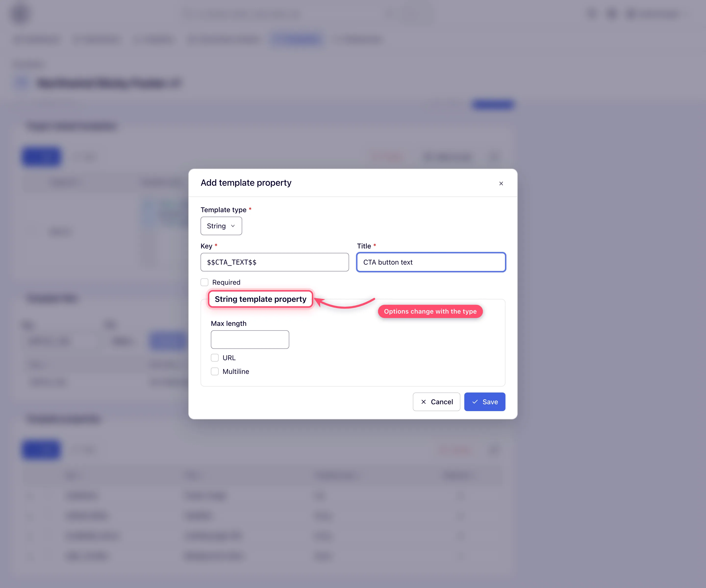The height and width of the screenshot is (588, 706).
Task: Cancel adding the template property
Action: click(436, 402)
